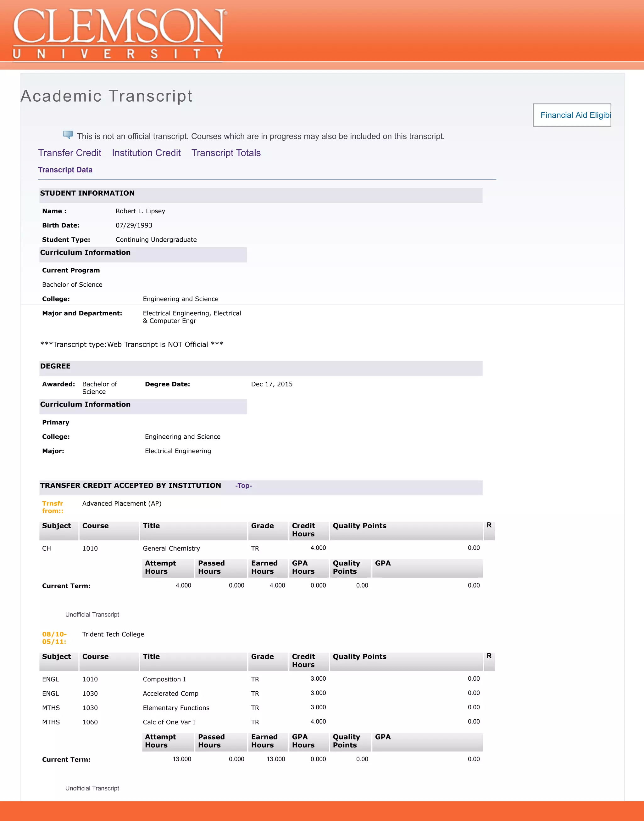
Task: Click the Clemson University logo
Action: tap(119, 33)
